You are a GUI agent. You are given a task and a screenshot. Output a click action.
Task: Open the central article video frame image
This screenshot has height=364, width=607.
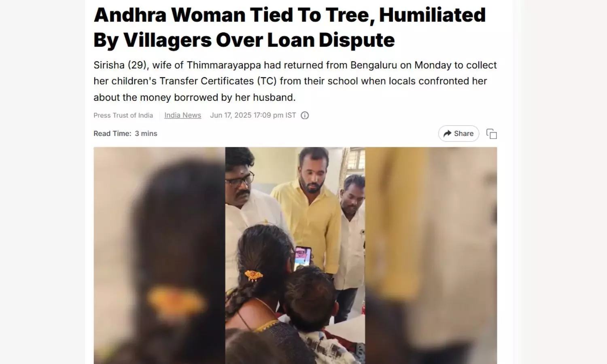(295, 255)
